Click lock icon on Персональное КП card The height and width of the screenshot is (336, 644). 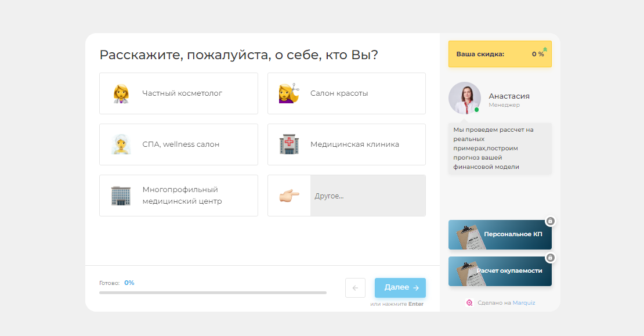tap(550, 222)
